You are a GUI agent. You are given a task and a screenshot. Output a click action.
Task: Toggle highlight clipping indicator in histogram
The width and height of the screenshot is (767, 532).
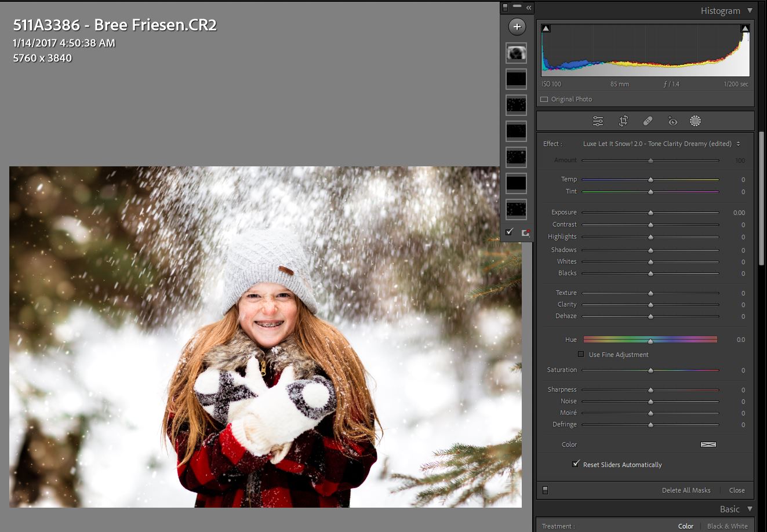(x=745, y=28)
